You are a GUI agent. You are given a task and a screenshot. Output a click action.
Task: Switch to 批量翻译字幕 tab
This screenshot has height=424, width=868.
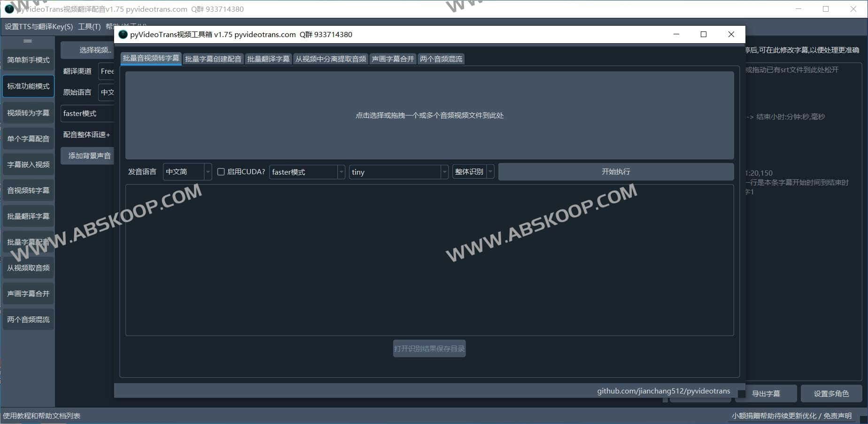click(268, 59)
